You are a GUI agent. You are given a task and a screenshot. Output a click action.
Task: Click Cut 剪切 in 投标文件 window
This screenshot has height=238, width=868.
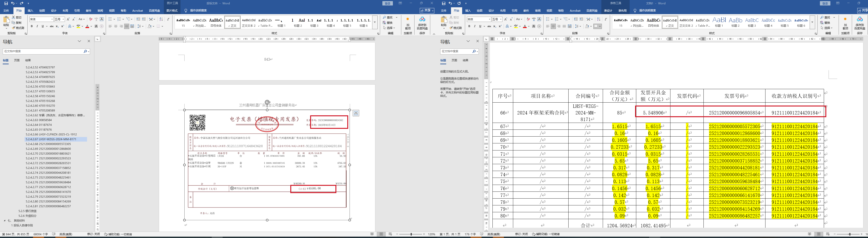point(16,18)
